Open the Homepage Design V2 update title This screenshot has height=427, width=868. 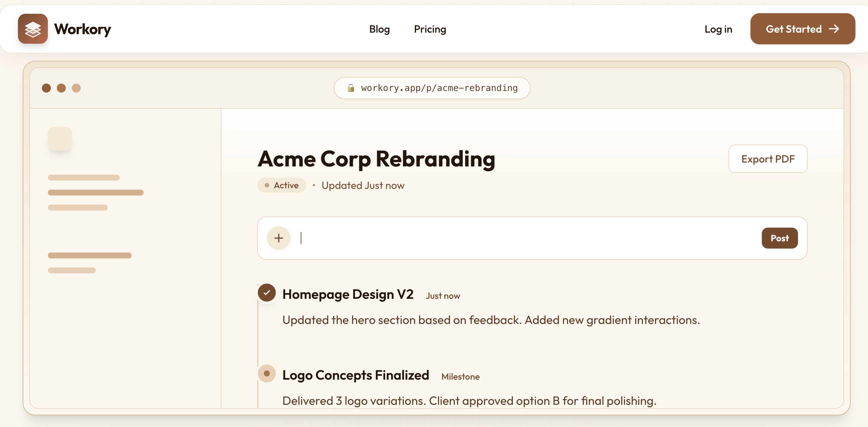pyautogui.click(x=348, y=294)
